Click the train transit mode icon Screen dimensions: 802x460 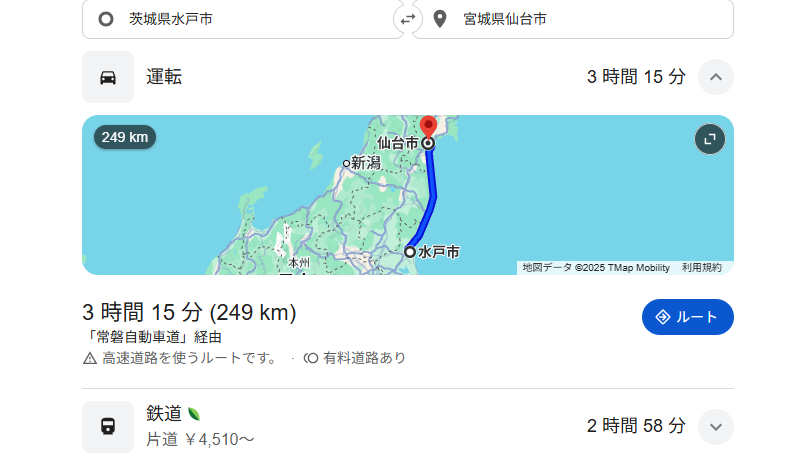click(x=108, y=427)
